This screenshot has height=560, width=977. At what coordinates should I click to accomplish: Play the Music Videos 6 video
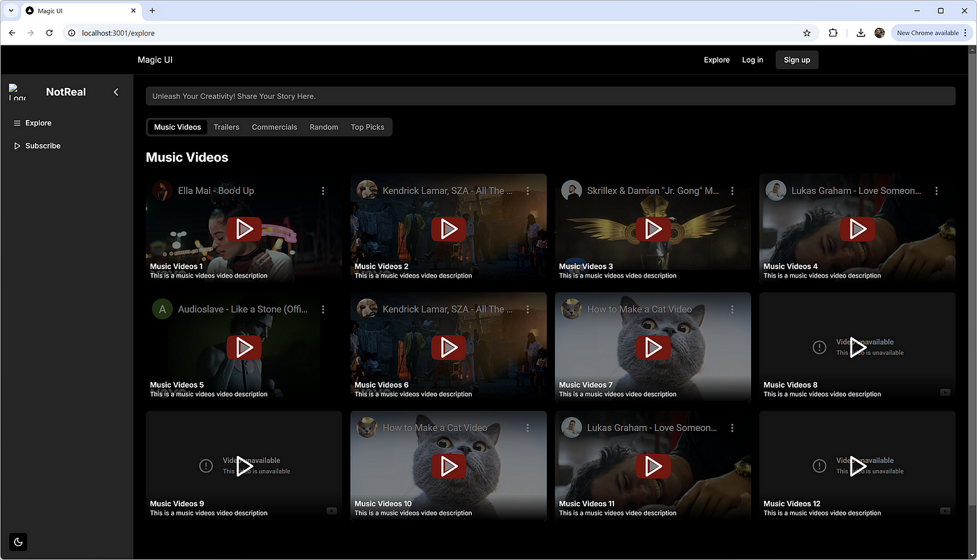click(x=449, y=347)
